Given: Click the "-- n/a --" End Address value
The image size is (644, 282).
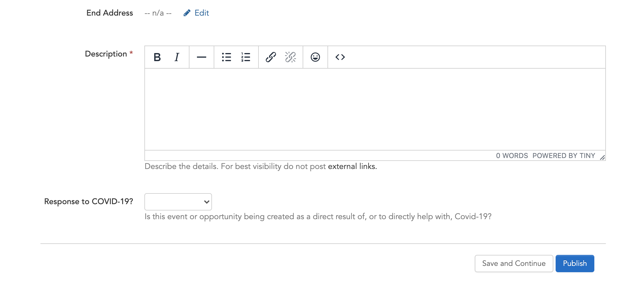Looking at the screenshot, I should click(x=158, y=13).
